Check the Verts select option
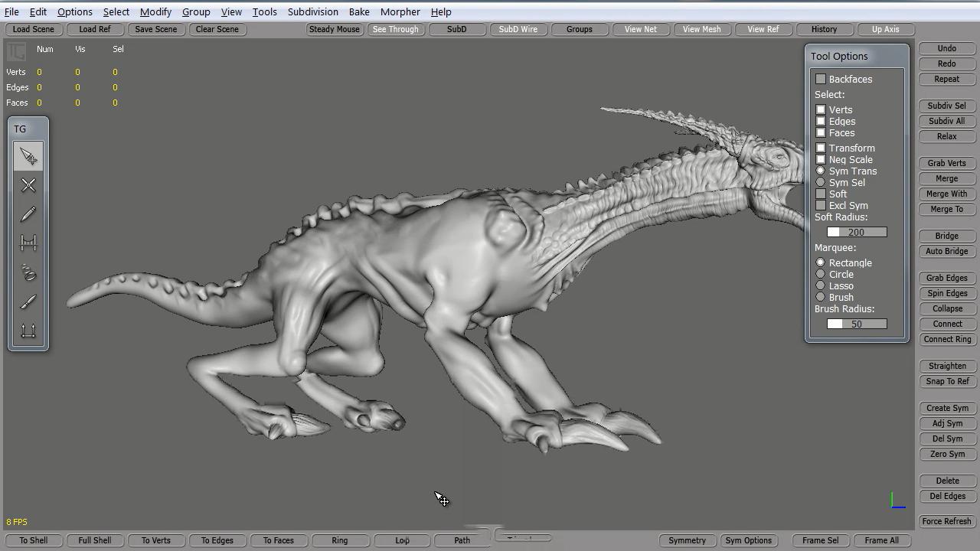Image resolution: width=980 pixels, height=551 pixels. coord(821,109)
